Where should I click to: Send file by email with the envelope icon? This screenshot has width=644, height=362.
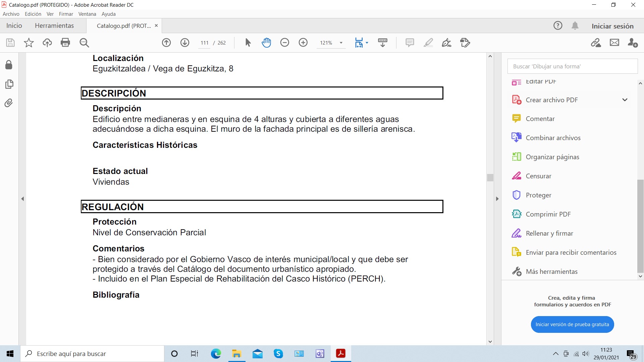(614, 43)
